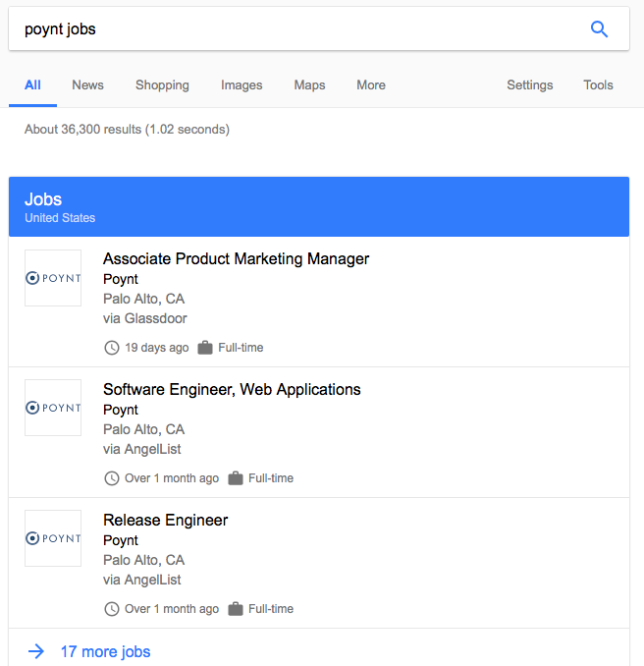Switch to the News tab
644x666 pixels.
pyautogui.click(x=88, y=84)
